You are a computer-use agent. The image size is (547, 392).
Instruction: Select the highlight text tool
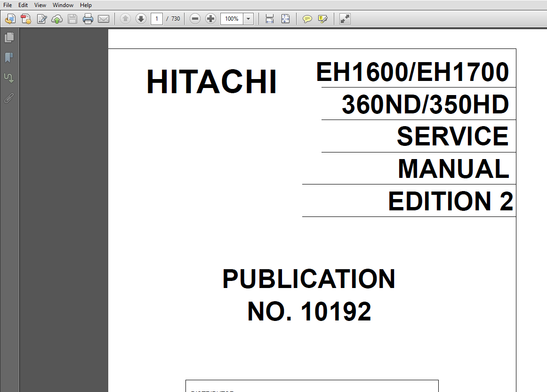click(322, 19)
